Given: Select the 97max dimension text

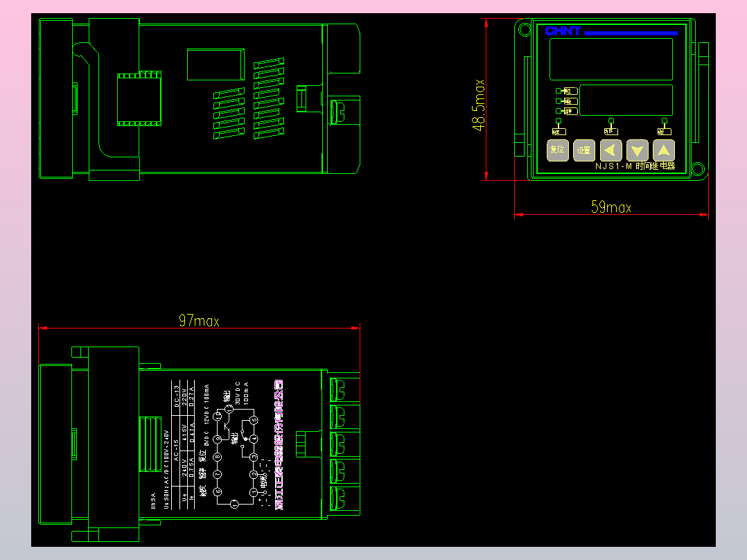Looking at the screenshot, I should (199, 321).
